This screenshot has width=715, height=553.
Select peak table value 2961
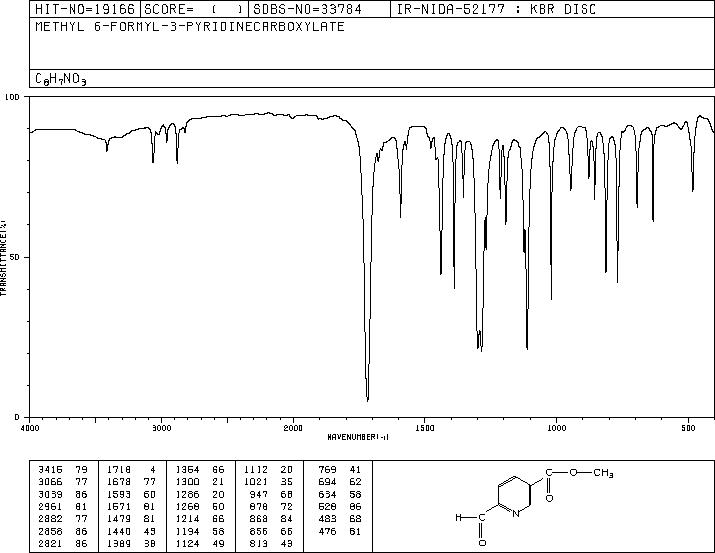point(50,506)
